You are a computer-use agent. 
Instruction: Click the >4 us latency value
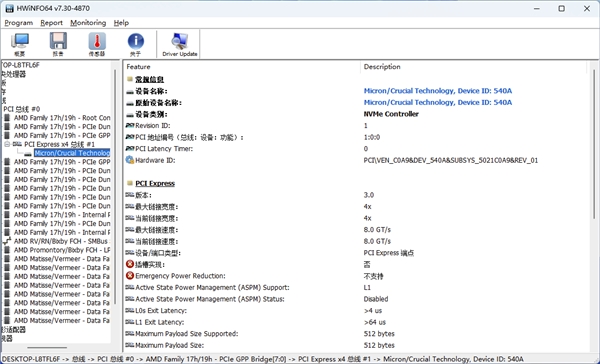click(x=373, y=310)
